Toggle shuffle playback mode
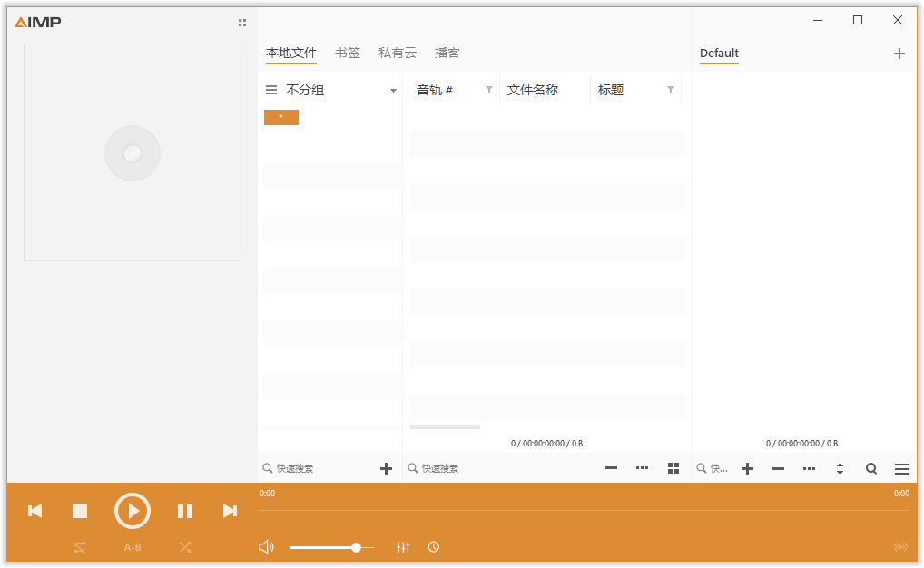924x568 pixels. (x=185, y=547)
